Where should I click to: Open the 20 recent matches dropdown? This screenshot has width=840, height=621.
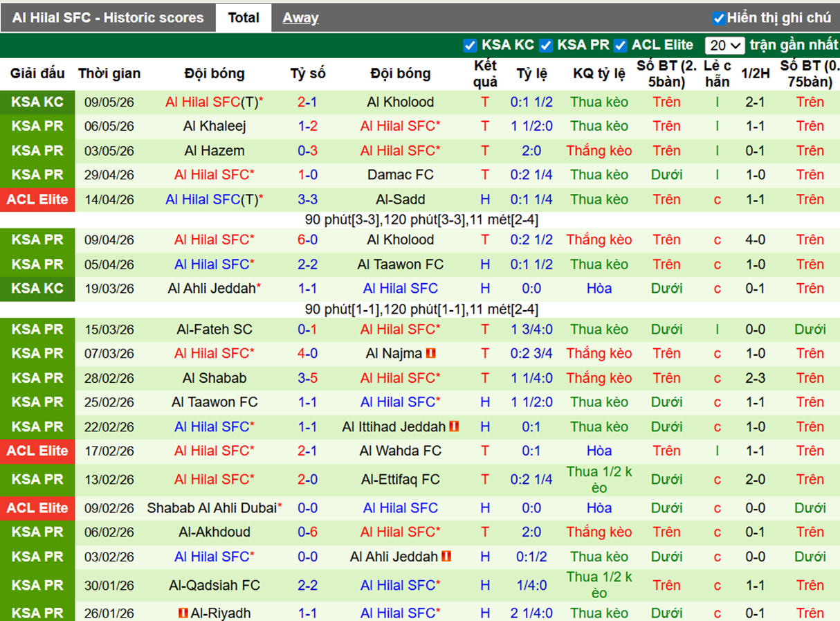(724, 46)
